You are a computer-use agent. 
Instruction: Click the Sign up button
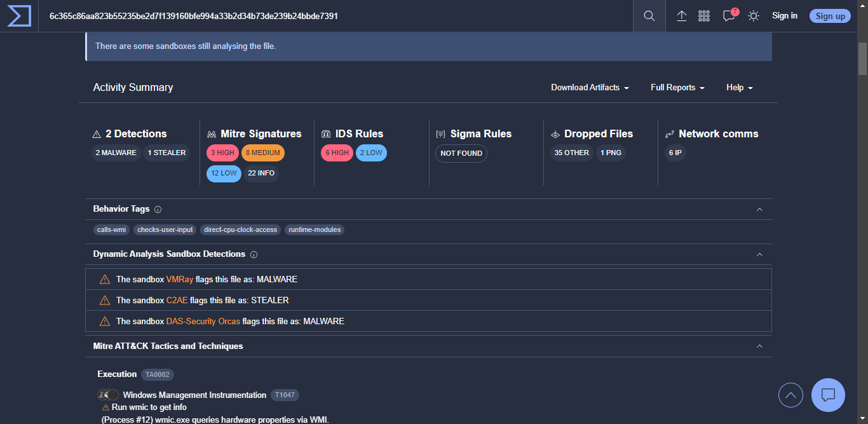(x=830, y=16)
